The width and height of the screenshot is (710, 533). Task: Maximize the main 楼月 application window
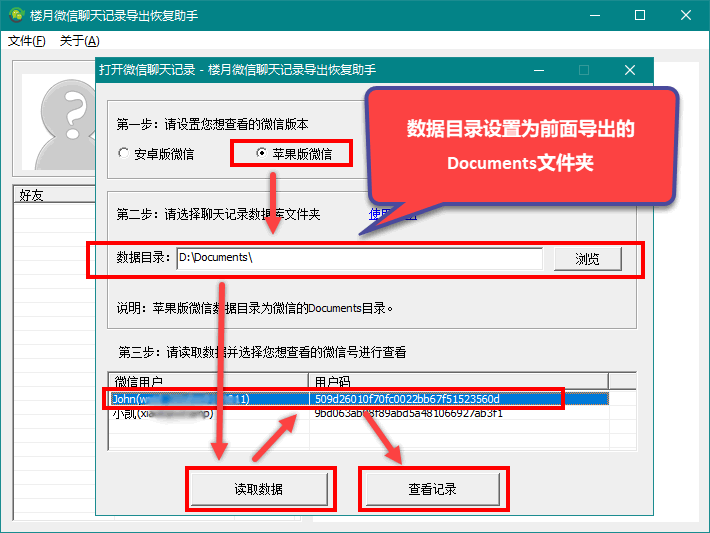tap(640, 15)
